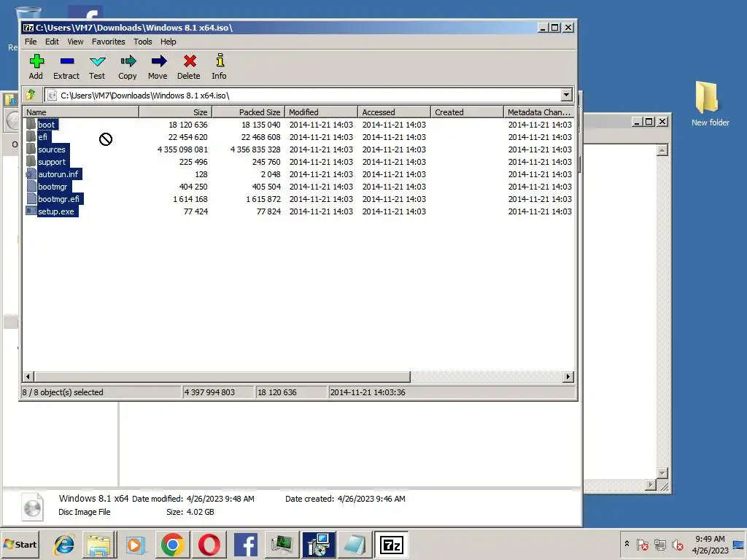Image resolution: width=747 pixels, height=560 pixels.
Task: Open the 7-Zip taskbar icon
Action: 392,545
